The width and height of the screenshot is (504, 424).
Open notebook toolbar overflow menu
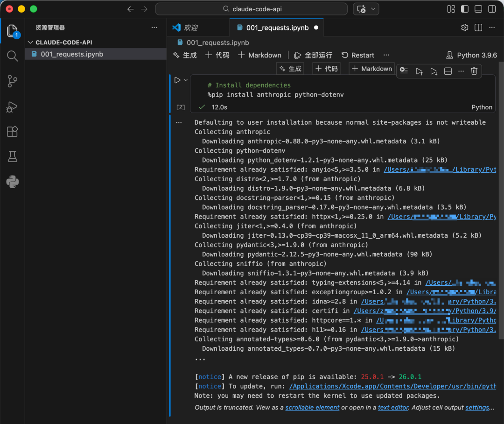click(386, 55)
